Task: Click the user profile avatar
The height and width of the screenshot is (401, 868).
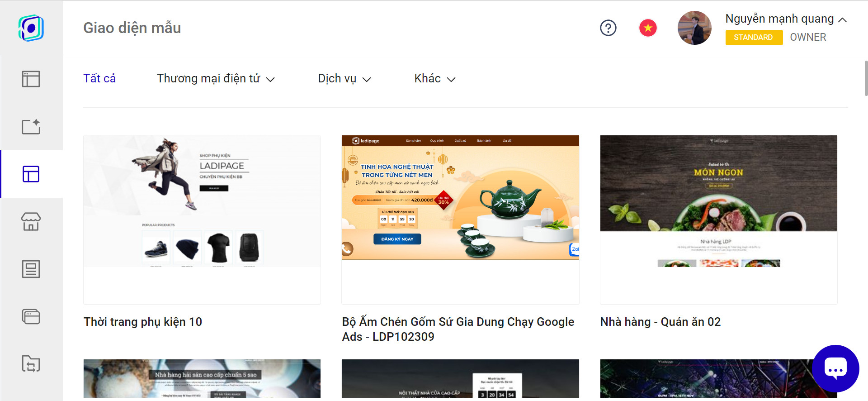Action: pos(694,28)
